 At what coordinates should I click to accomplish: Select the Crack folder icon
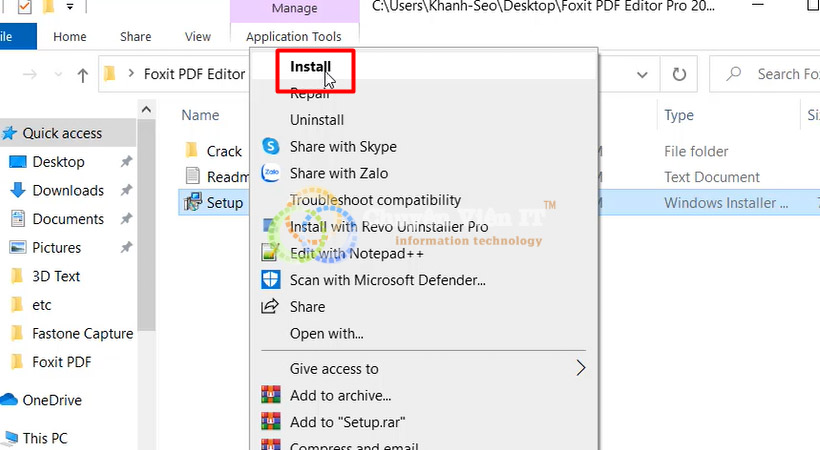pyautogui.click(x=192, y=151)
